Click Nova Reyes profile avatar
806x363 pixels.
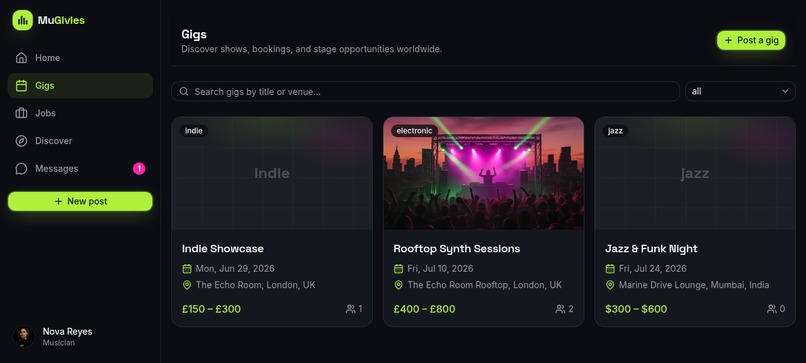click(x=24, y=337)
